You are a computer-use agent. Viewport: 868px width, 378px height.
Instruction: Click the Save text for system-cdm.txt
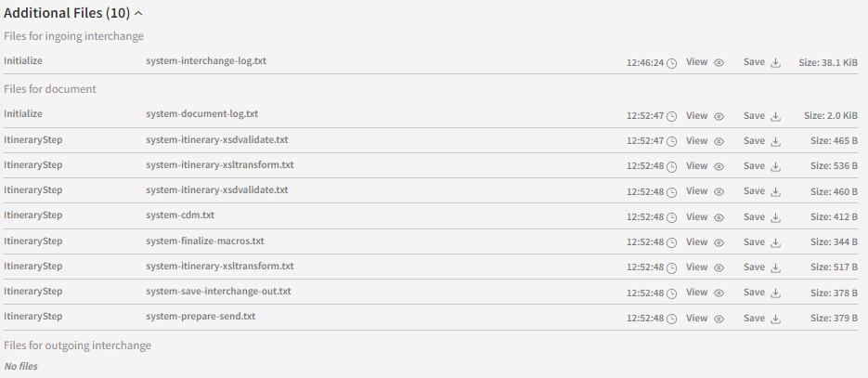tap(754, 216)
